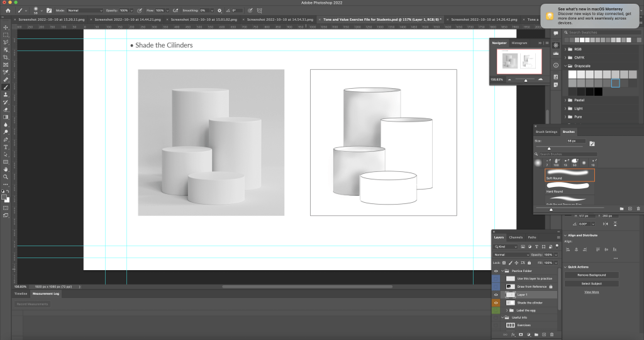Expand the Label the egg group

coord(507,310)
